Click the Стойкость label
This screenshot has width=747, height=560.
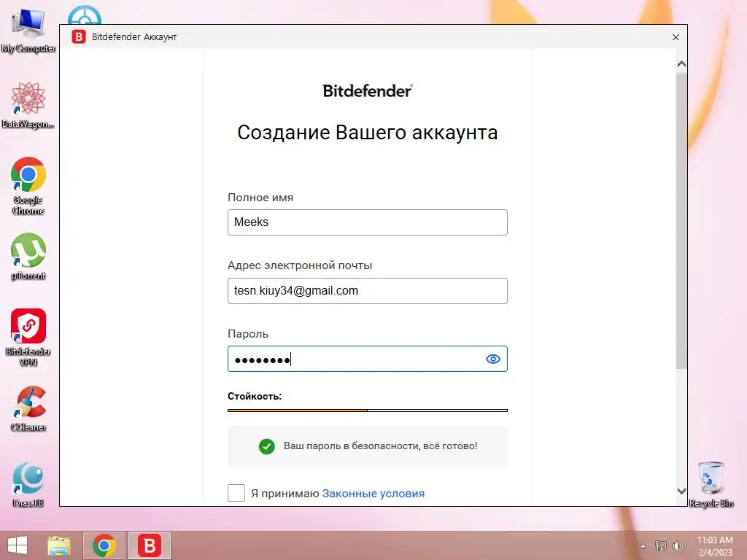point(255,396)
